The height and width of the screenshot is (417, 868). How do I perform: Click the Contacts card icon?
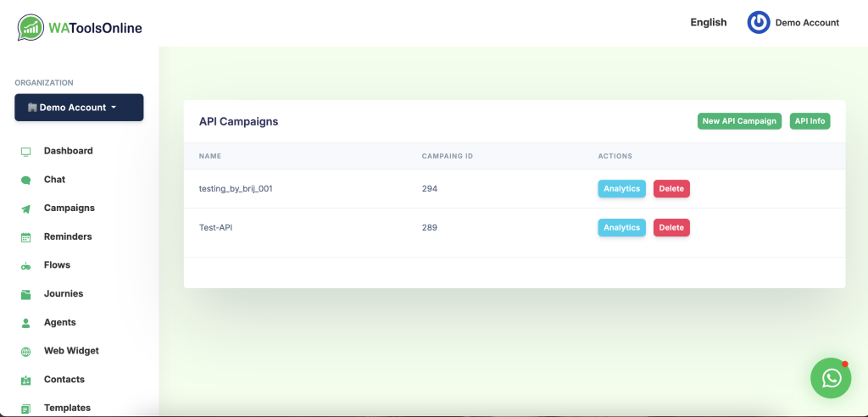point(26,380)
